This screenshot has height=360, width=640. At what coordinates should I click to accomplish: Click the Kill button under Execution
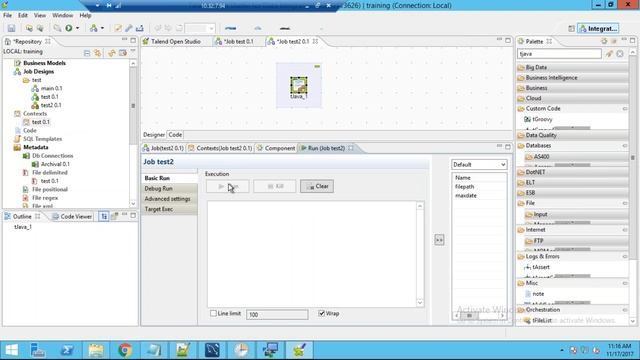pyautogui.click(x=275, y=187)
